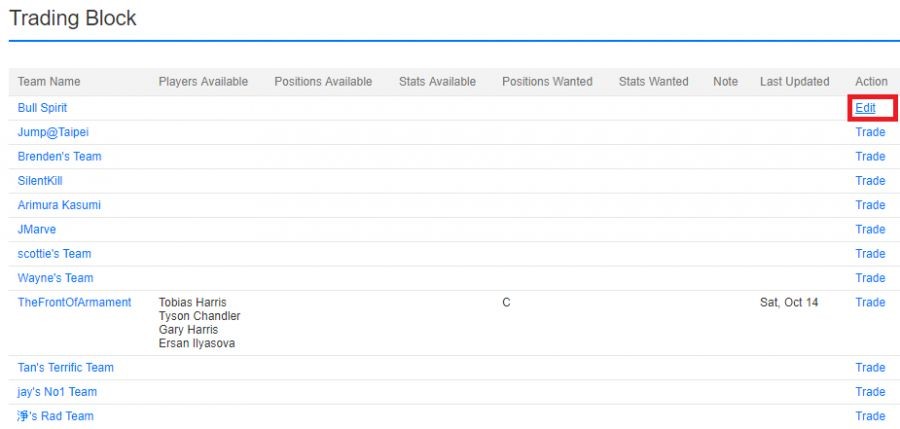Open the Bull Spirit team page

pos(42,108)
